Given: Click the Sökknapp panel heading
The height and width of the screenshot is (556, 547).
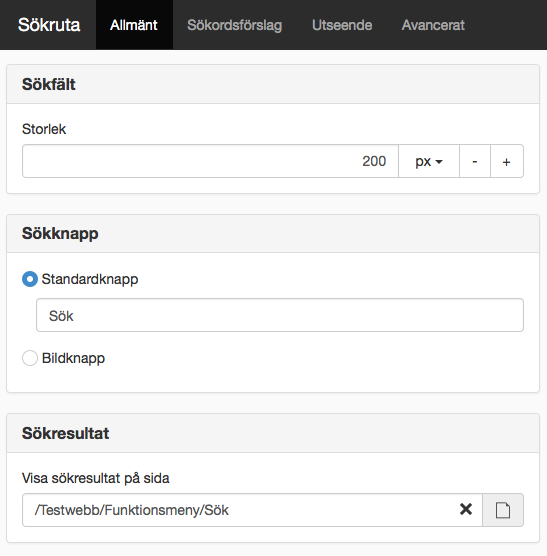Looking at the screenshot, I should tap(60, 234).
